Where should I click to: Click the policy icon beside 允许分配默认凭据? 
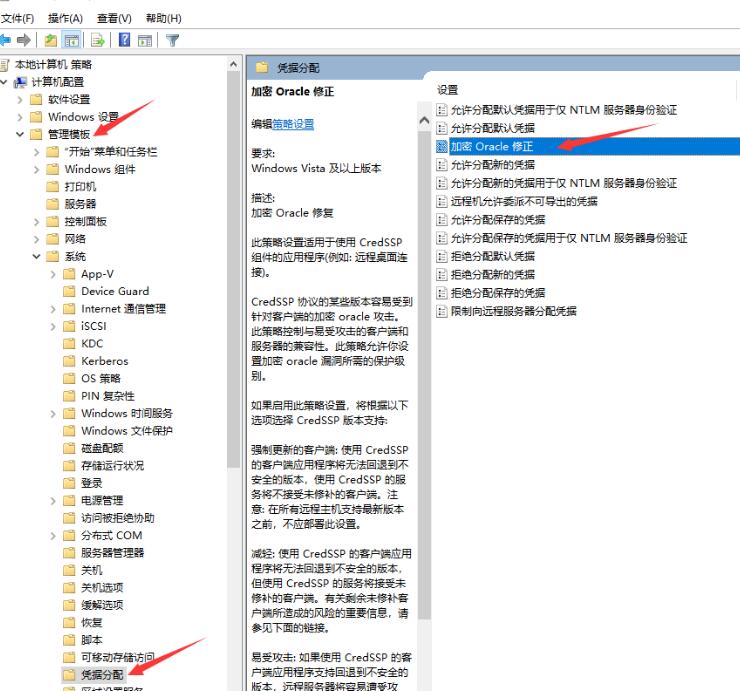(441, 128)
